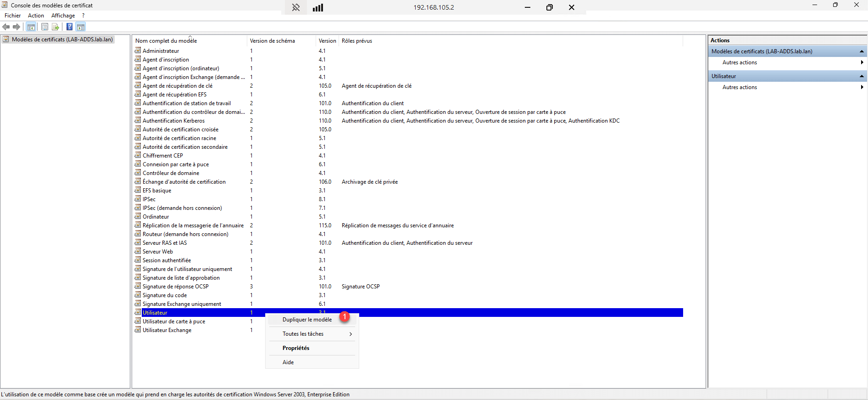The width and height of the screenshot is (868, 400).
Task: Click the Properties toolbar icon
Action: pos(45,27)
